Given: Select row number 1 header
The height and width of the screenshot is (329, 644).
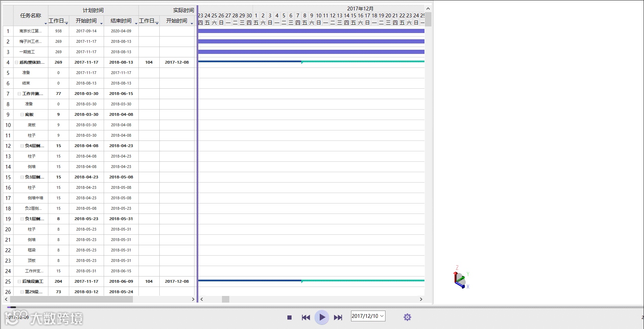Looking at the screenshot, I should coord(8,31).
